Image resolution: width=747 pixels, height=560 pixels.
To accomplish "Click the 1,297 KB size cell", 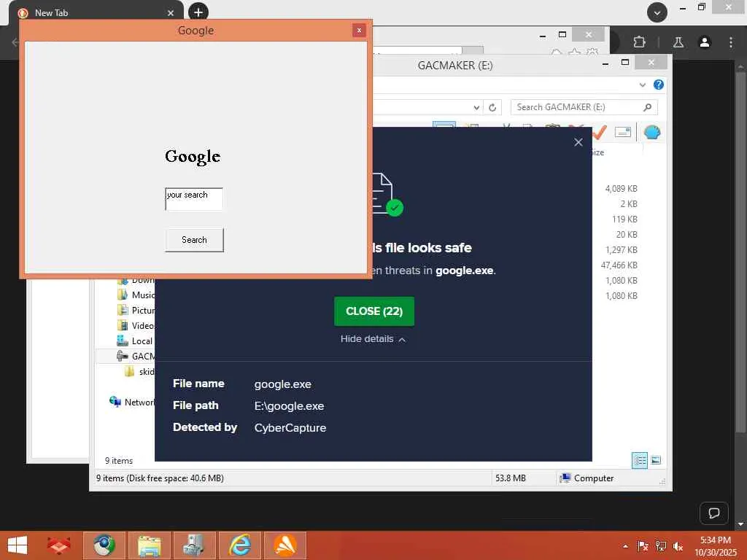I will tap(621, 250).
